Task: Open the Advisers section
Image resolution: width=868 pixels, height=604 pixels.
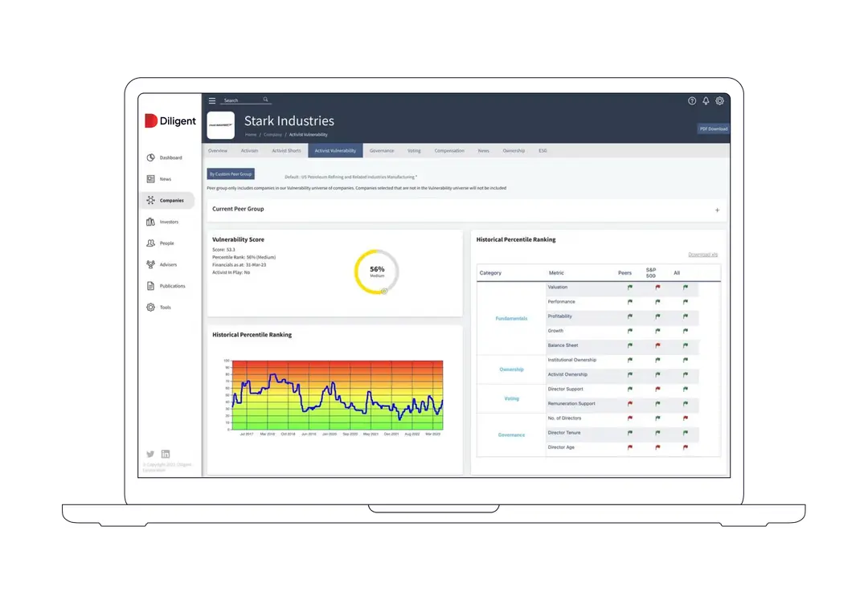Action: tap(166, 263)
